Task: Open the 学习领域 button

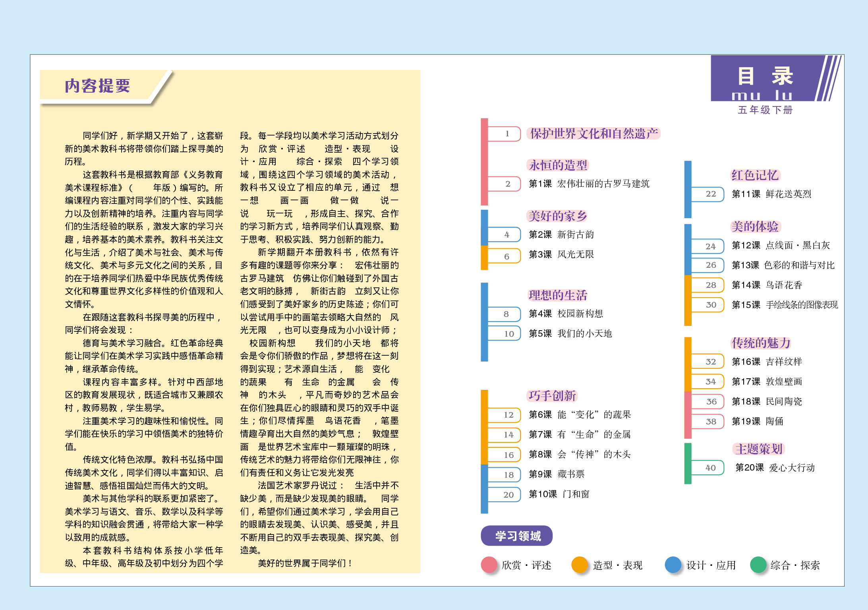Action: click(x=517, y=535)
